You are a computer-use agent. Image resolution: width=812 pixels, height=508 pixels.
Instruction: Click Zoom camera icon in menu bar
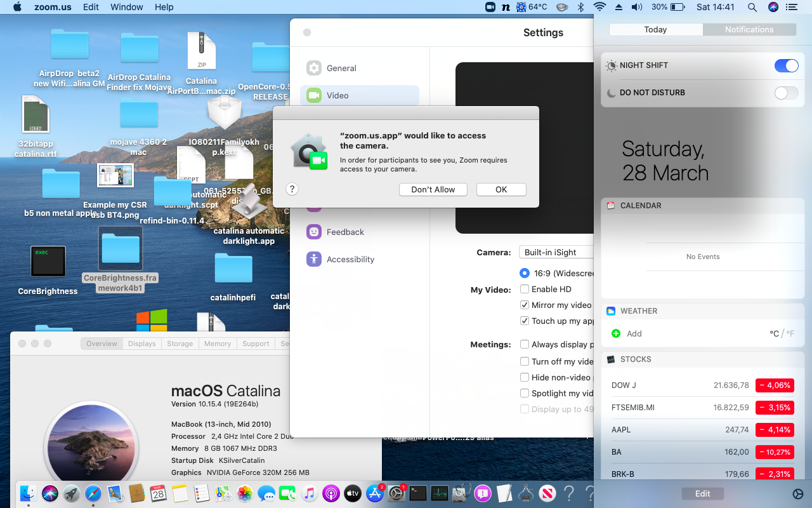[x=490, y=7]
